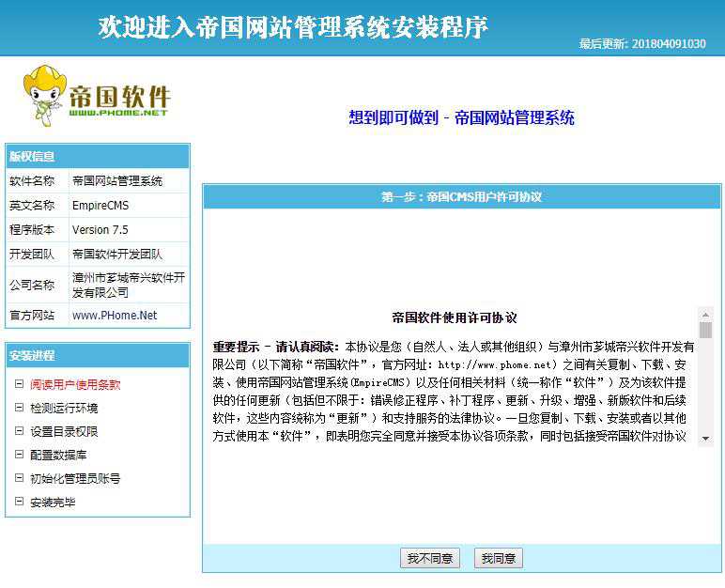This screenshot has width=725, height=588.
Task: Click the 帝国网站管理系统 software name cell
Action: pyautogui.click(x=129, y=181)
